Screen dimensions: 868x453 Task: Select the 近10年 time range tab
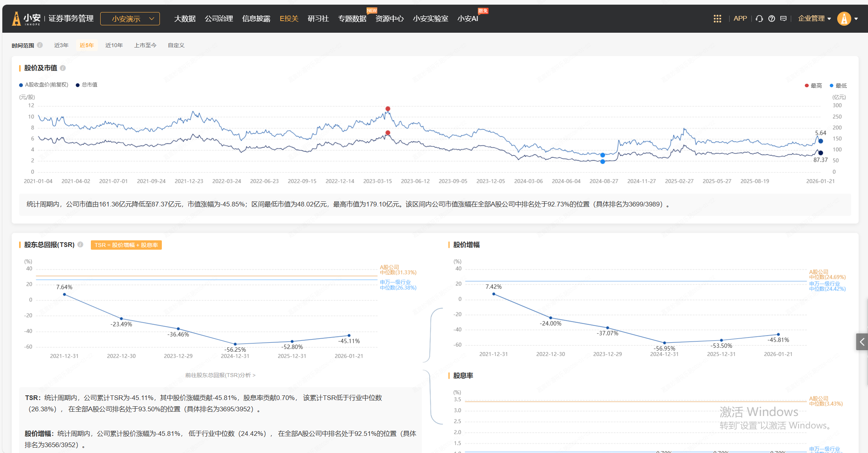114,45
